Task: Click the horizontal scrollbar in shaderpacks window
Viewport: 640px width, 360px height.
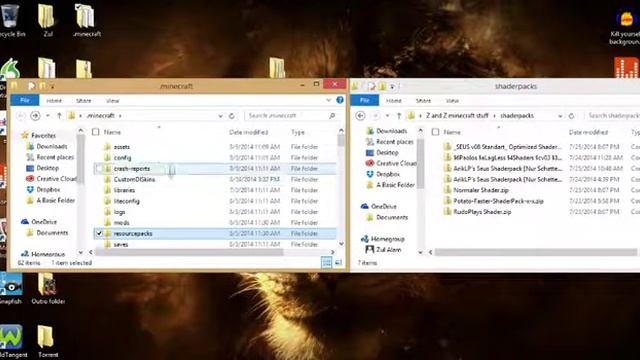Action: tap(535, 252)
